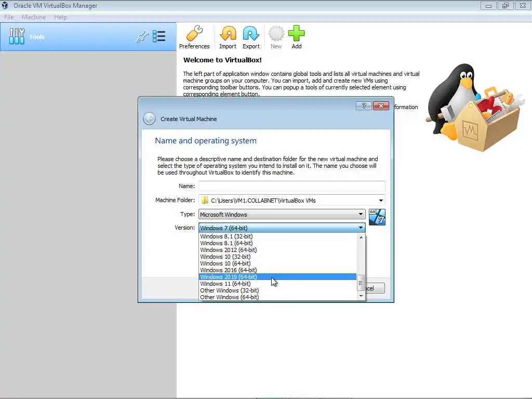This screenshot has width=532, height=399.
Task: Select Windows 8.1 (64-bit) from list
Action: coord(277,243)
